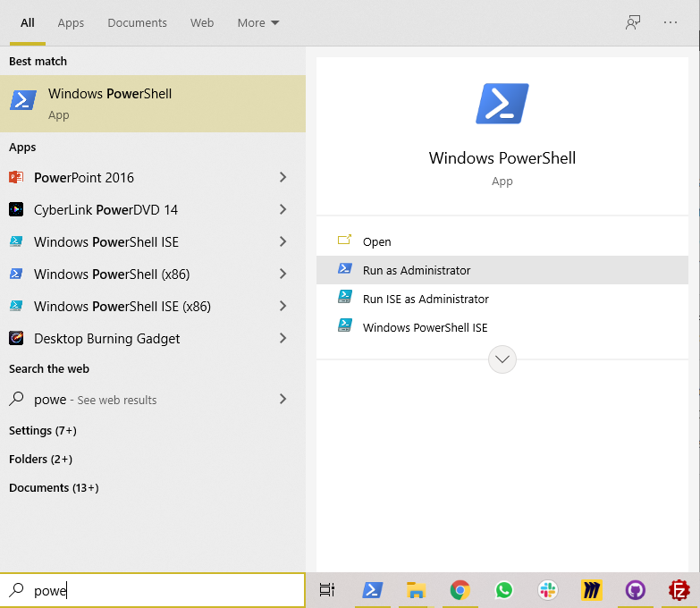The image size is (700, 608).
Task: Open the Windows PowerShell best match result
Action: [153, 104]
